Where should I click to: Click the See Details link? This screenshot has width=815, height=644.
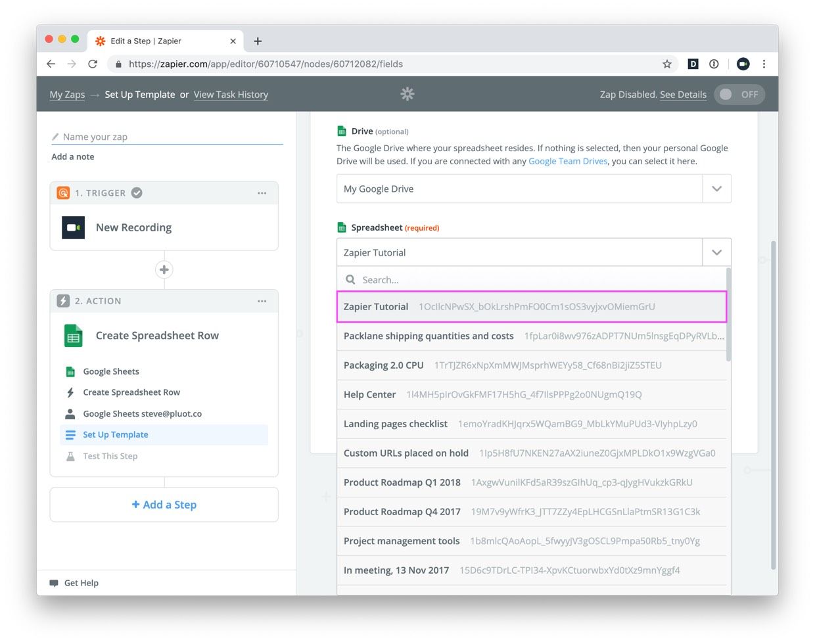click(x=683, y=95)
